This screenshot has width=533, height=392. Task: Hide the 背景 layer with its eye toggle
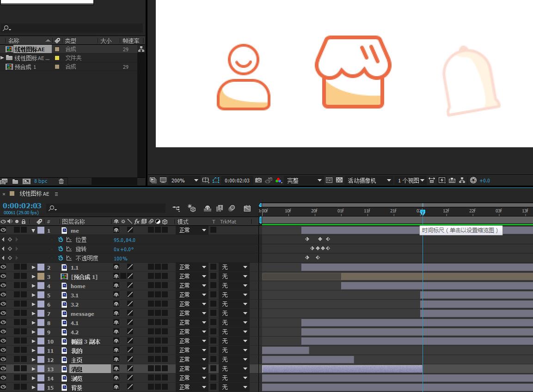pos(3,387)
